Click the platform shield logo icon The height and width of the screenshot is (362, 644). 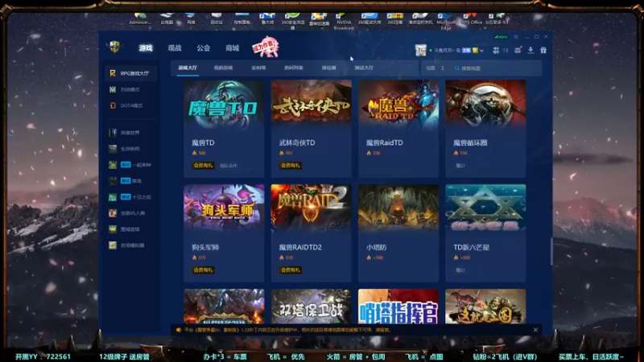pos(114,47)
